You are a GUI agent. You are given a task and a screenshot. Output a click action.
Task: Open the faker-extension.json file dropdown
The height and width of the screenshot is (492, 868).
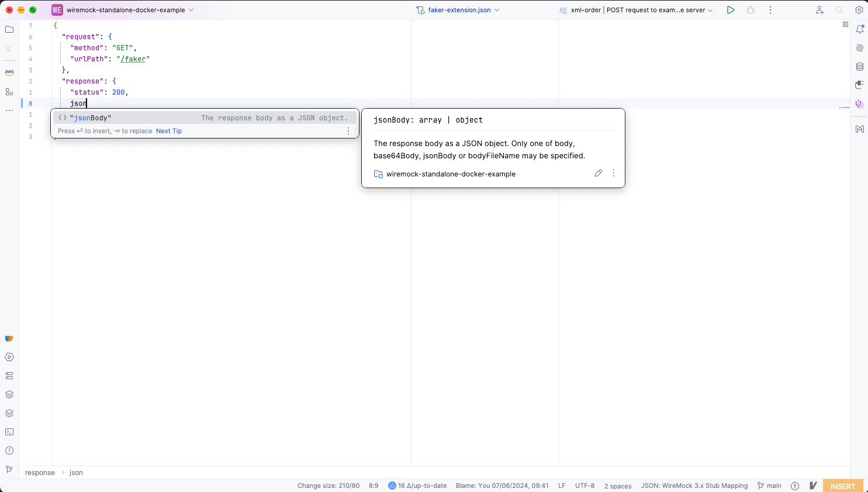point(458,10)
